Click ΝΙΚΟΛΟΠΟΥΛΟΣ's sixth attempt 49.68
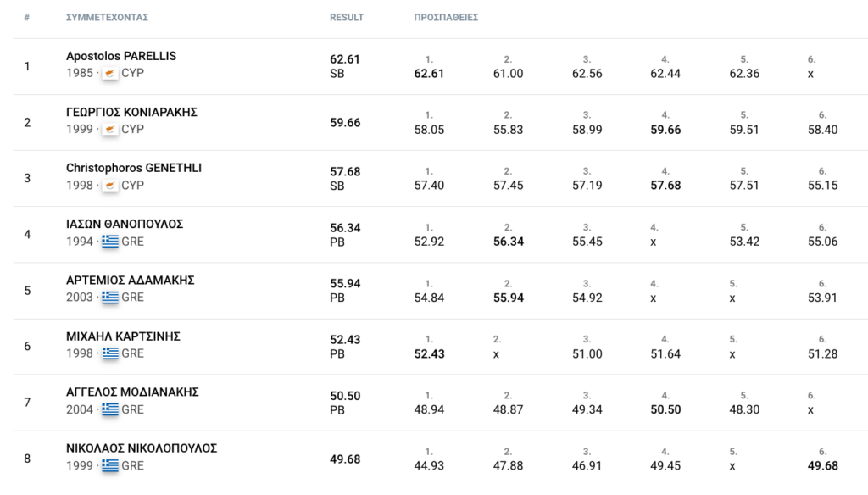Screen dimensions: 868x495 [x=822, y=465]
